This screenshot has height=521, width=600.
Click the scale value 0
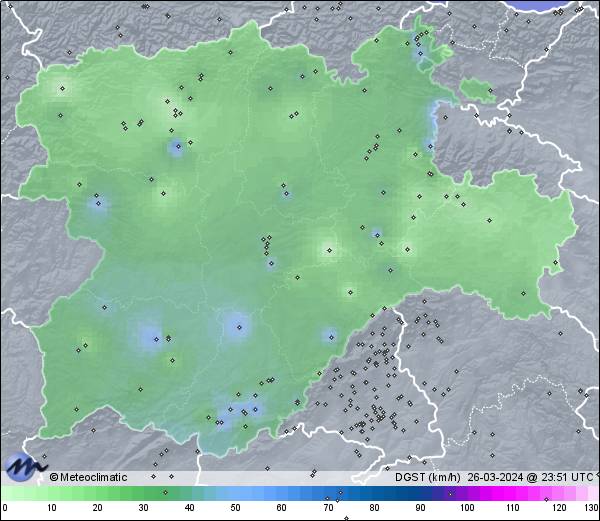[5, 508]
